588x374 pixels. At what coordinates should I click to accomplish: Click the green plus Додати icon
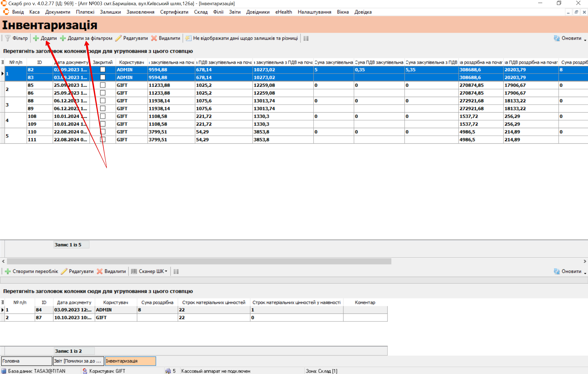[36, 38]
